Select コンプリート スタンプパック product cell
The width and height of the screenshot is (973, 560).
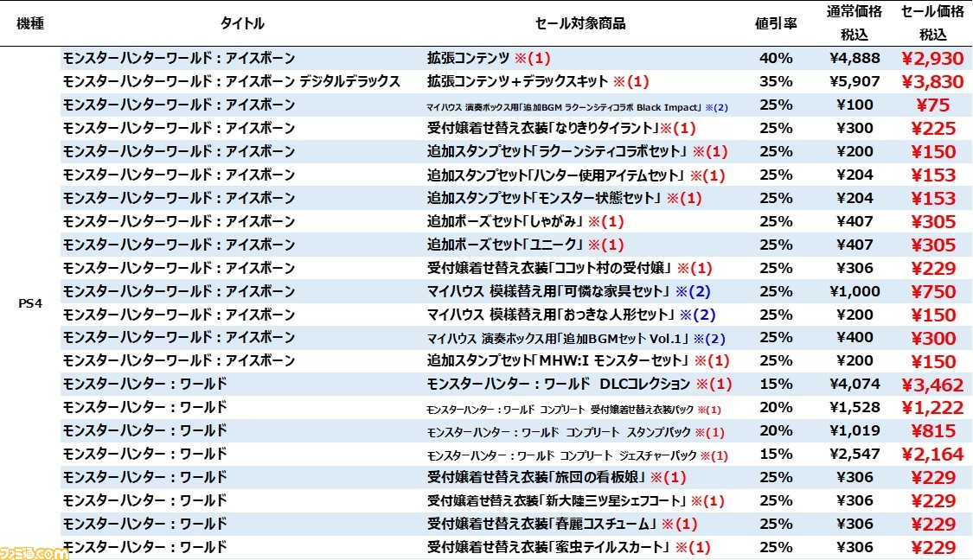[x=576, y=432]
